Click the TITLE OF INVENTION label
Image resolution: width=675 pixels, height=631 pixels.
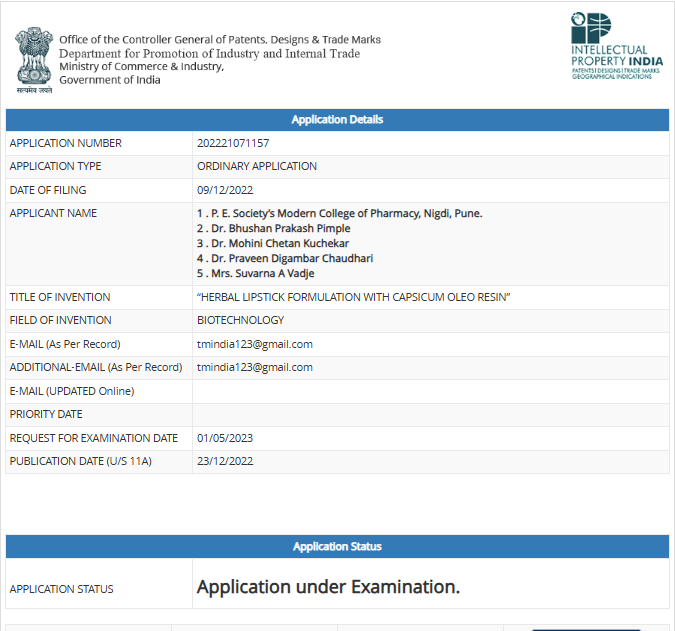pos(60,297)
